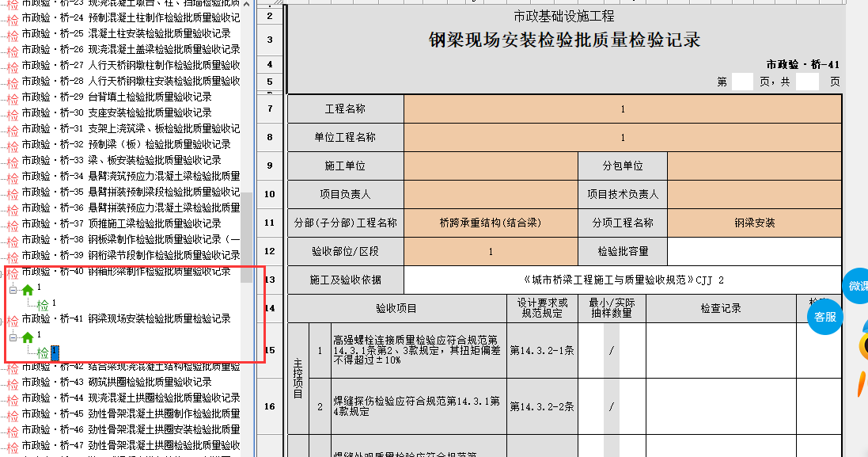This screenshot has width=868, height=457.
Task: Click the 检验批容量 input cell
Action: tap(754, 251)
